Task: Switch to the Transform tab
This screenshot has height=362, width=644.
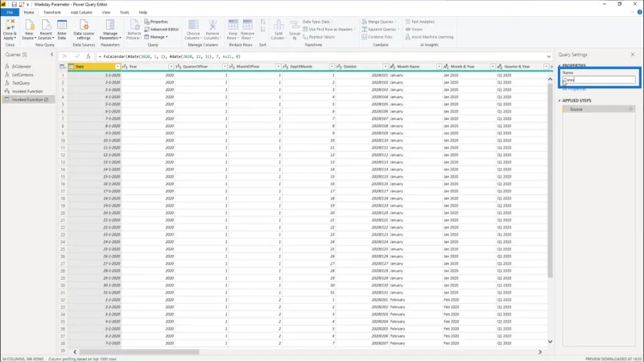Action: (x=52, y=12)
